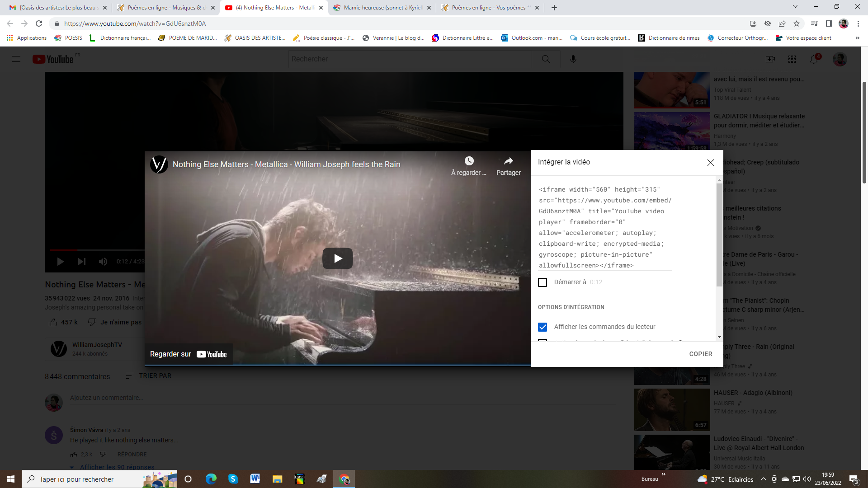This screenshot has width=868, height=488.
Task: Enable the Démarrer à checkbox
Action: click(x=542, y=282)
